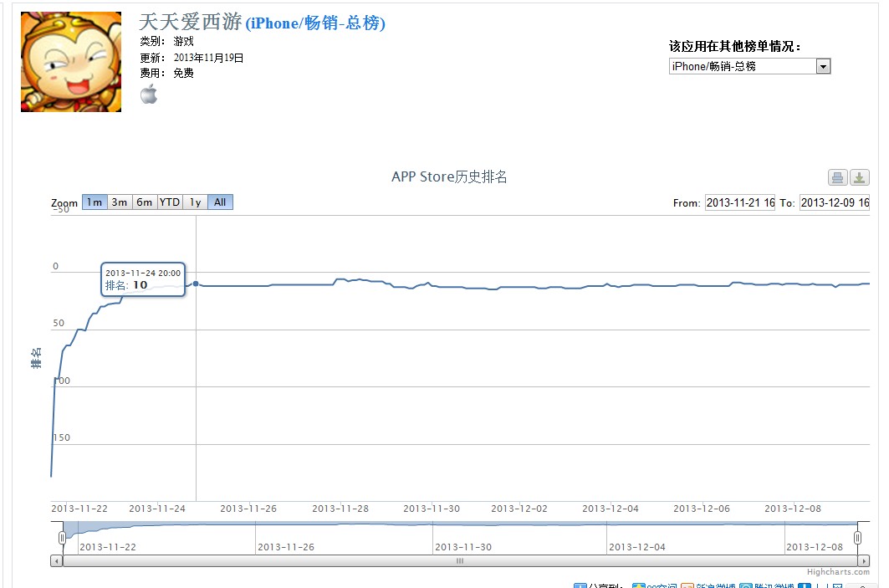The width and height of the screenshot is (889, 588).
Task: Click the scrollbar left arrow
Action: [x=57, y=561]
